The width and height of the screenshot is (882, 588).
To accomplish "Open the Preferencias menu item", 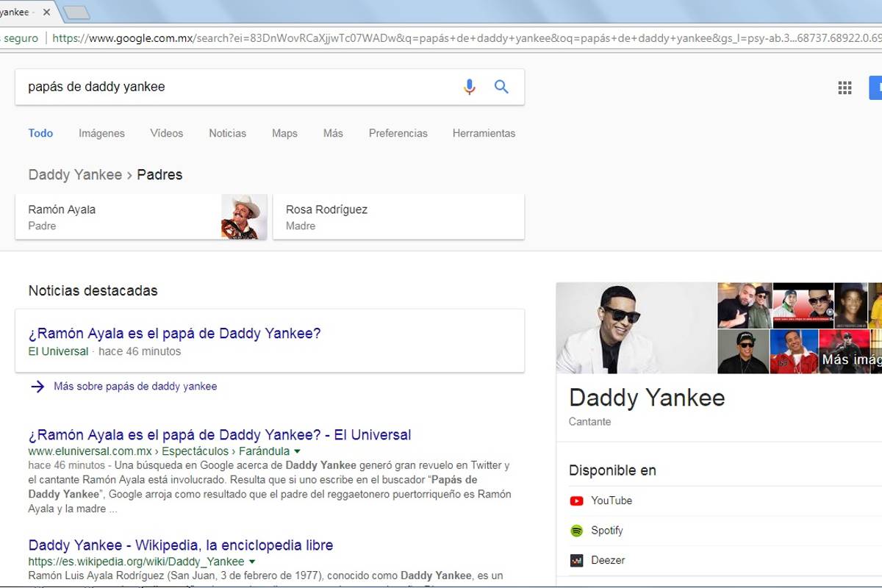I will pos(398,133).
